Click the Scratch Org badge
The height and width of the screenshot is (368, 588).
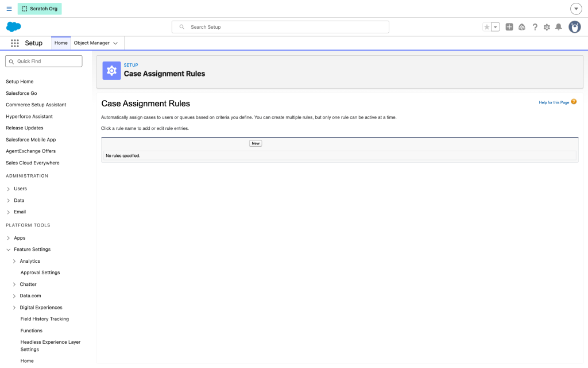pos(40,9)
